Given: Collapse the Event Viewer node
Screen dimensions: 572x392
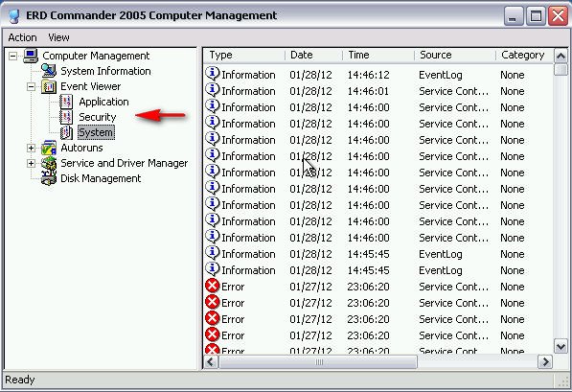Looking at the screenshot, I should pyautogui.click(x=31, y=86).
